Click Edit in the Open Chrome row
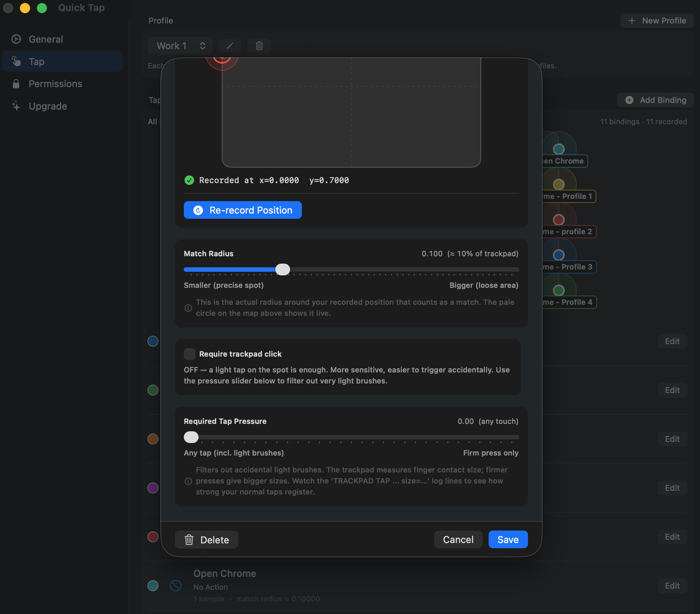The width and height of the screenshot is (700, 614). click(x=672, y=586)
